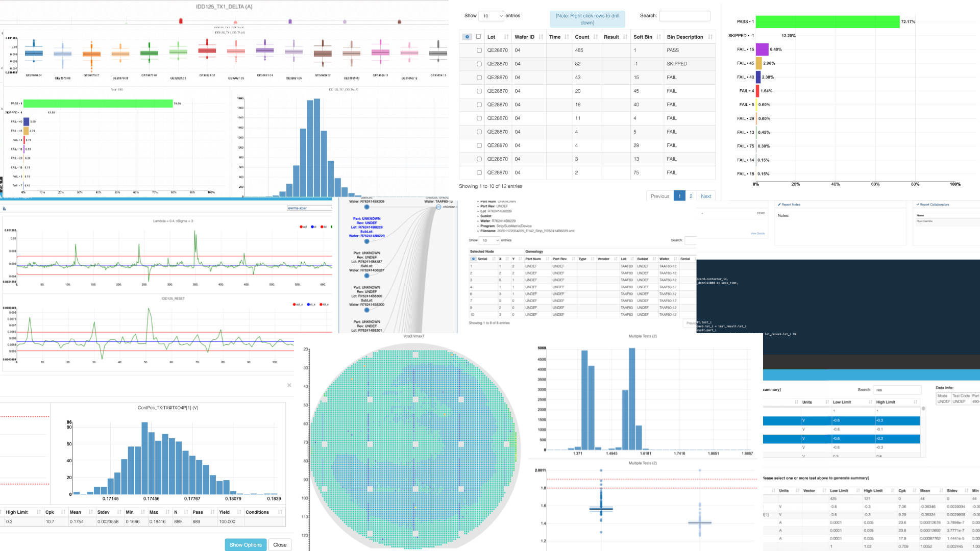The width and height of the screenshot is (980, 551).
Task: Sort the bin table by Bin Description
Action: tap(690, 37)
